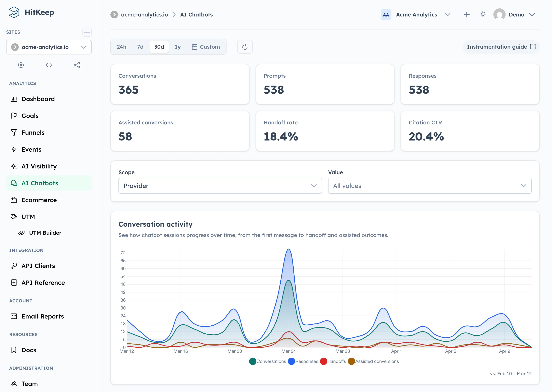Open site settings via the gear icon
The height and width of the screenshot is (392, 552).
[x=21, y=65]
